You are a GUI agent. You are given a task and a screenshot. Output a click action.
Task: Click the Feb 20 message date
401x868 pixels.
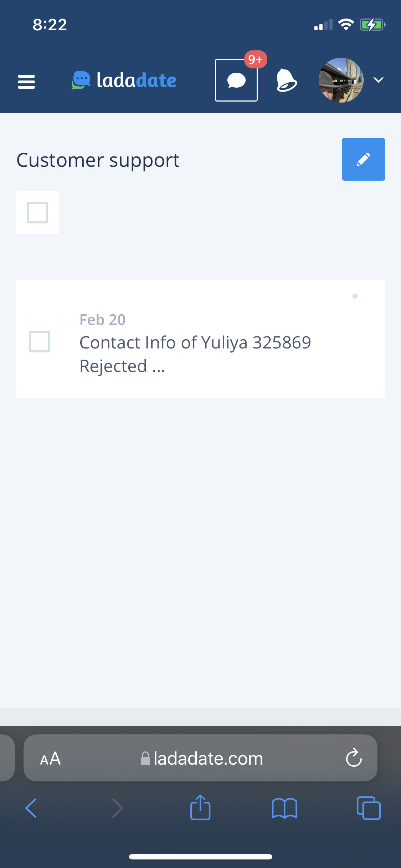tap(103, 320)
